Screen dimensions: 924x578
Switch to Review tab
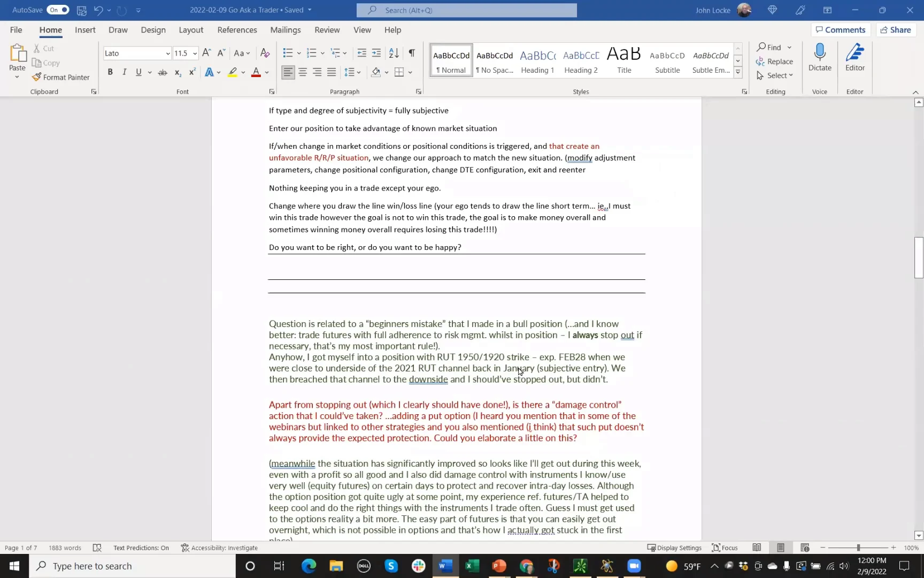pyautogui.click(x=327, y=30)
